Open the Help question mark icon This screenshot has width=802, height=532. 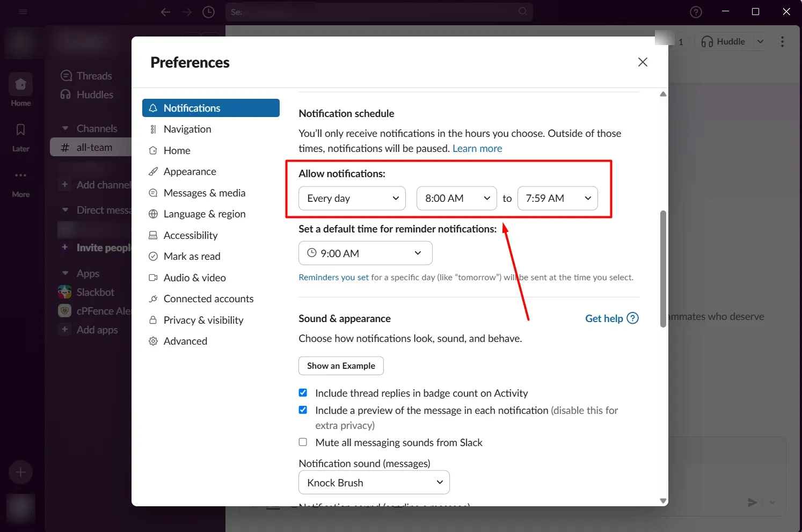point(696,12)
